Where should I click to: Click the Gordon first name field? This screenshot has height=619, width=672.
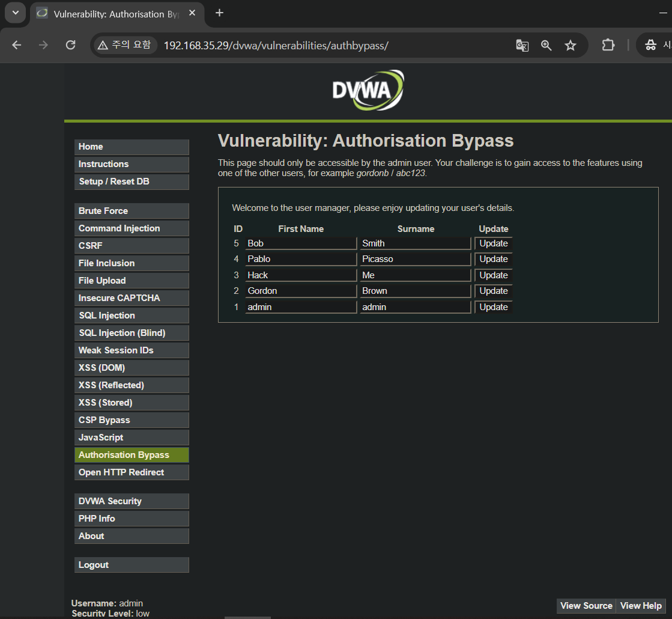[x=301, y=291]
